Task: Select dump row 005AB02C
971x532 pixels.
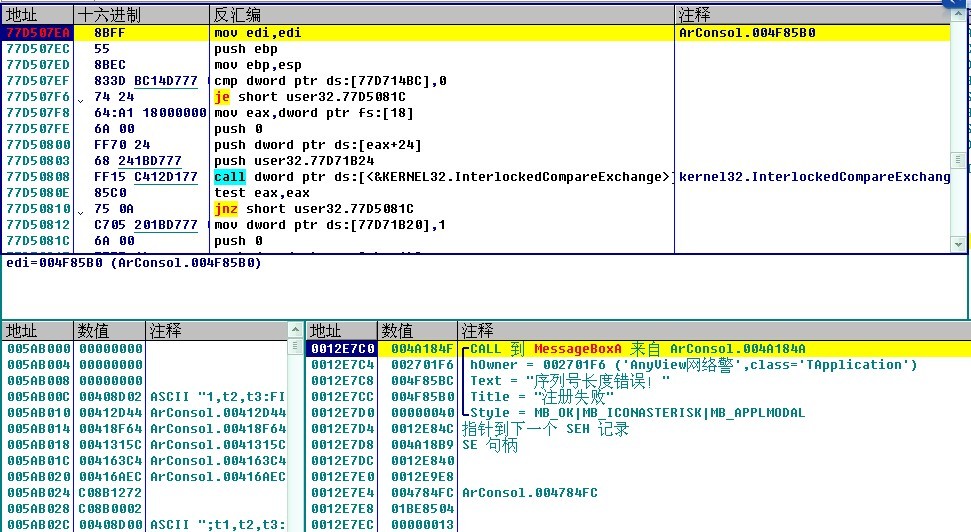Action: coord(146,525)
